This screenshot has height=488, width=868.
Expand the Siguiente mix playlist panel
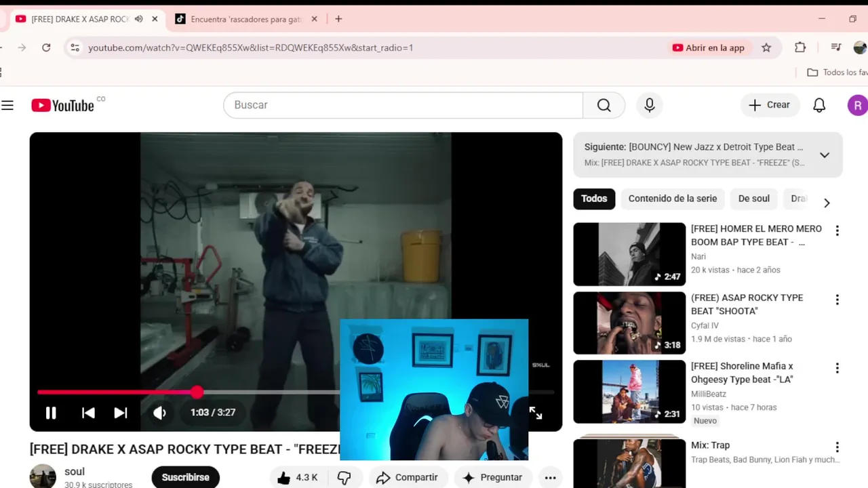coord(824,155)
